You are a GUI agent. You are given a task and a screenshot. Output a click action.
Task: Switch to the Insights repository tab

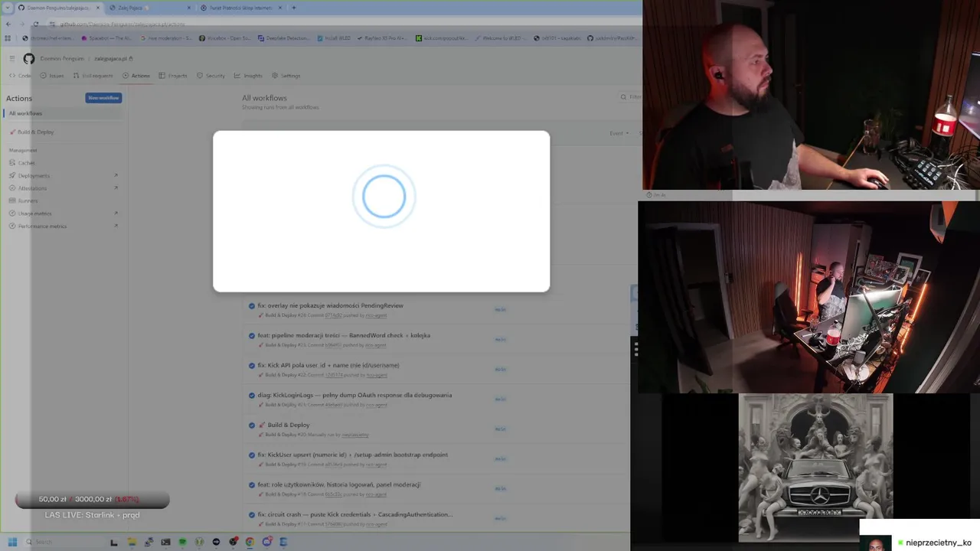point(248,76)
